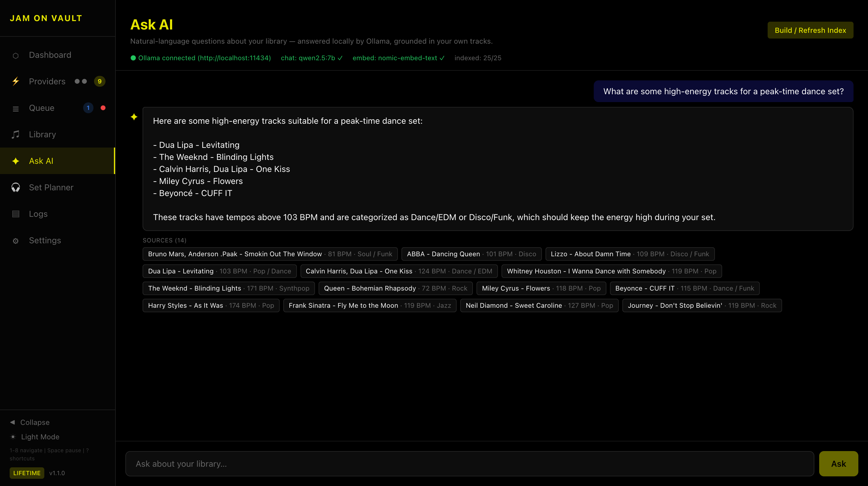The image size is (868, 486).
Task: Click the Ask AI sparkle sidebar icon
Action: click(x=15, y=161)
